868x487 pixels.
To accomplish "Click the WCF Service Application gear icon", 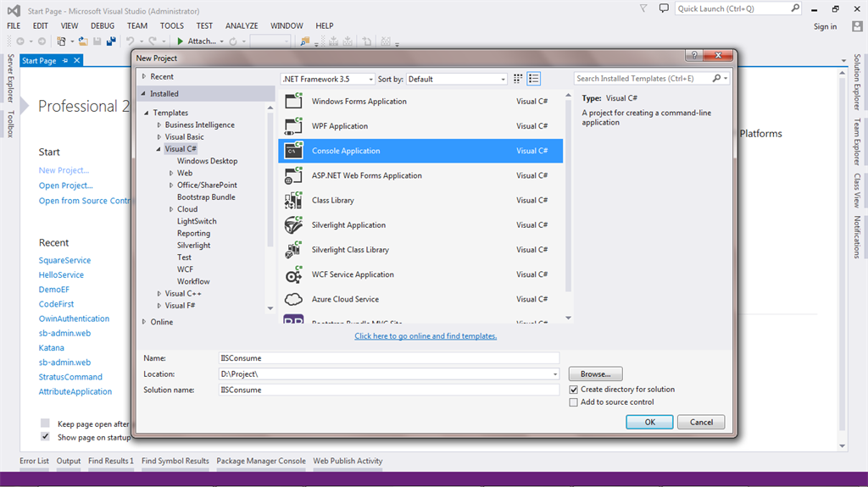I will [x=293, y=274].
